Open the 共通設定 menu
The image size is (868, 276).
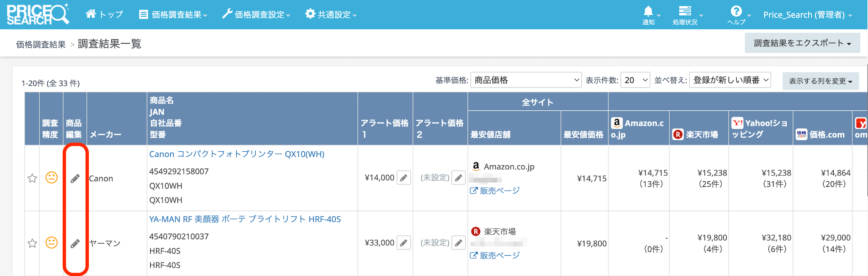[x=331, y=15]
